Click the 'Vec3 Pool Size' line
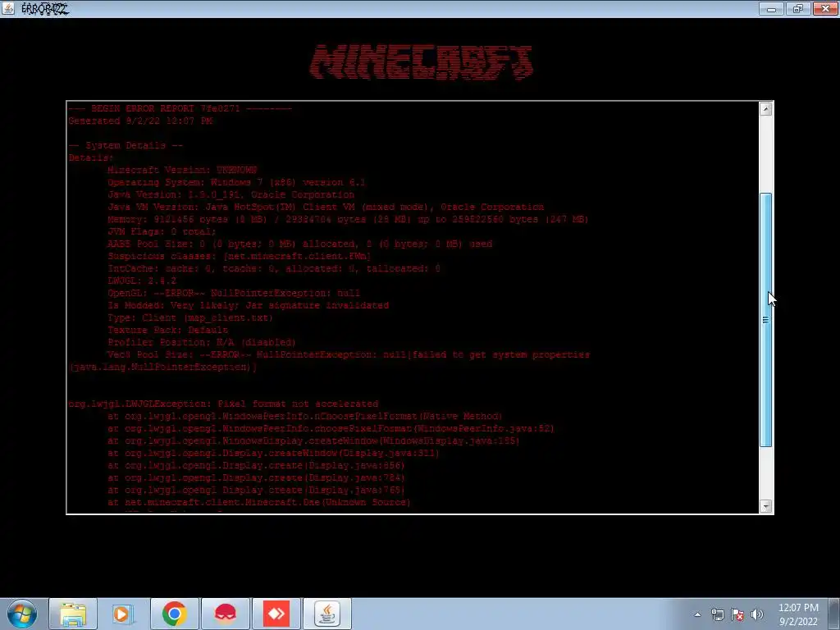The image size is (840, 630). (348, 354)
